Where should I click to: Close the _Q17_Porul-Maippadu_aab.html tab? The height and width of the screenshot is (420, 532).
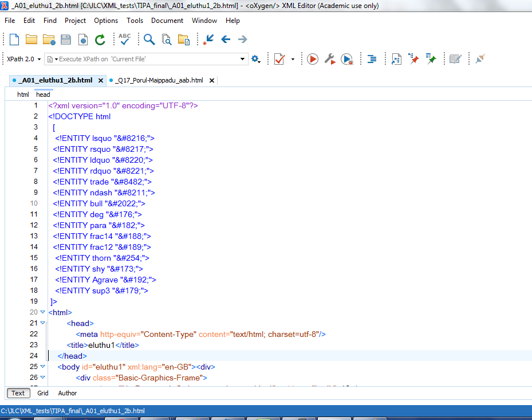click(212, 80)
